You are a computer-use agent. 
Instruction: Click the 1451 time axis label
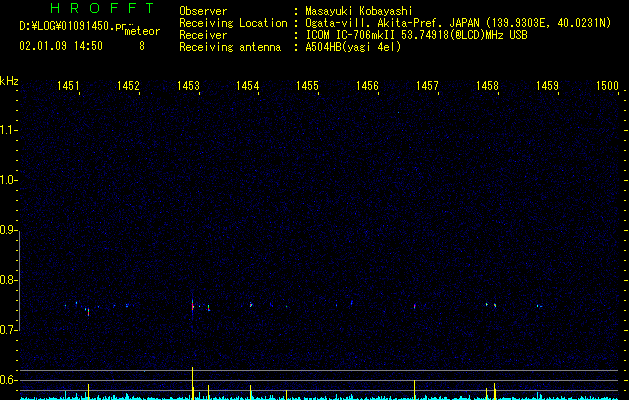(68, 86)
